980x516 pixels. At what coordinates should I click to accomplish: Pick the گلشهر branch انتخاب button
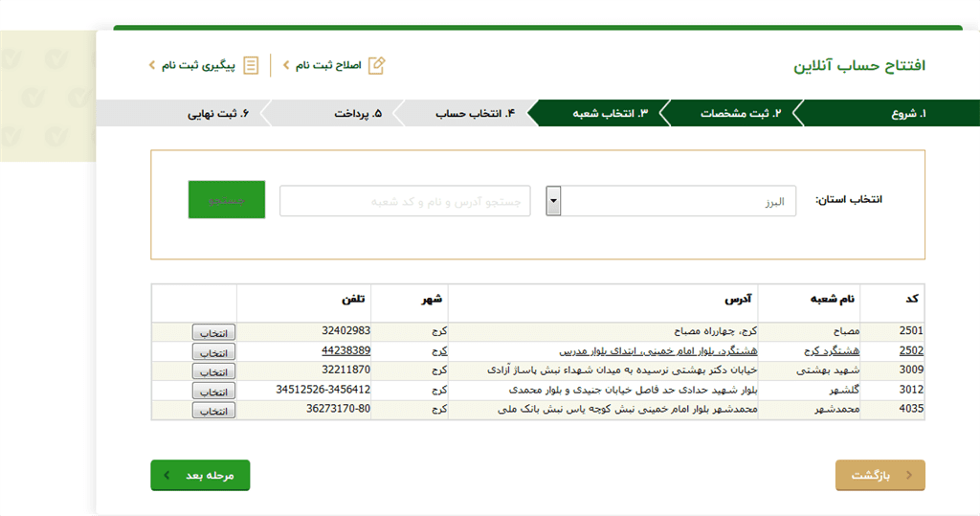click(x=213, y=391)
